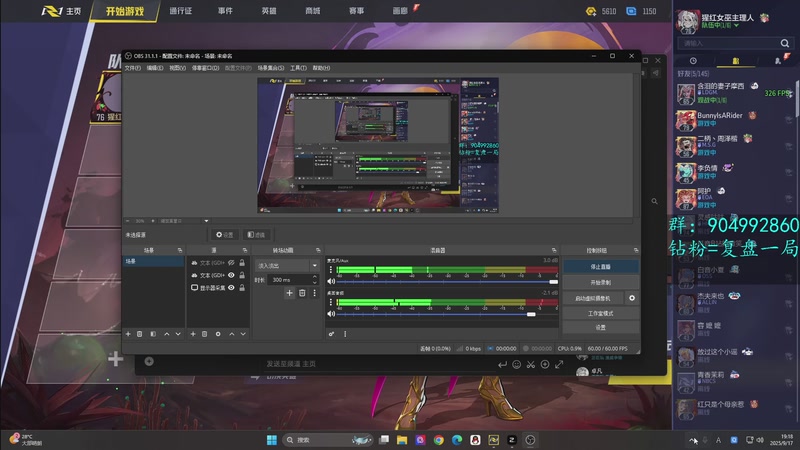Screen dimensions: 800x450
Task: Open Settings from the Controls panel
Action: click(601, 328)
